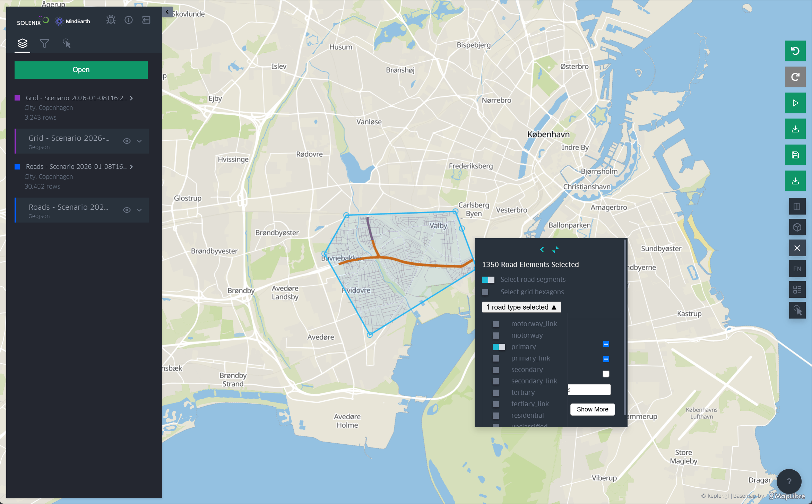Click the green Open button
Viewport: 812px width, 504px height.
tap(81, 70)
